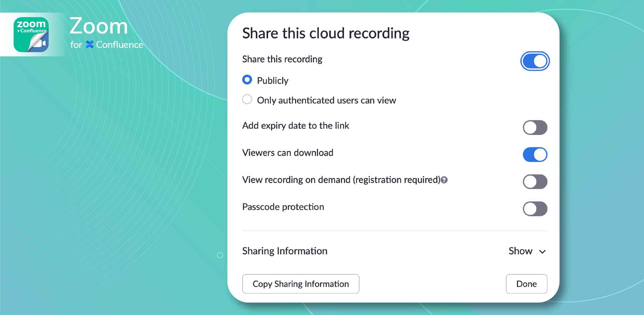
Task: Enable Add expiry date to the link
Action: [535, 127]
